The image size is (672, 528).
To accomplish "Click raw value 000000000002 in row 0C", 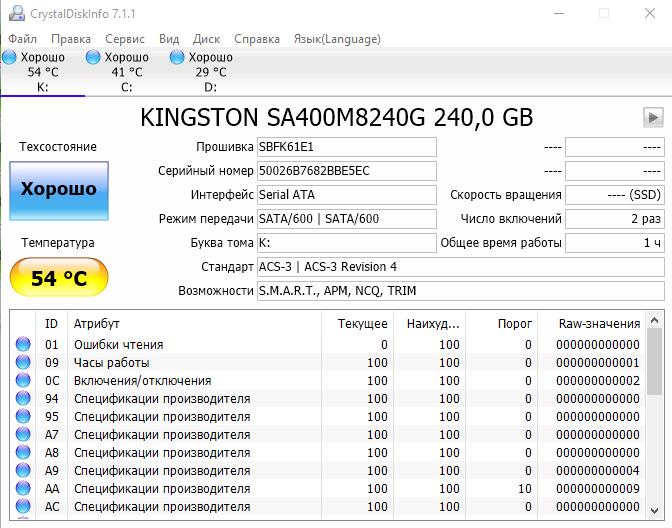I will [598, 381].
